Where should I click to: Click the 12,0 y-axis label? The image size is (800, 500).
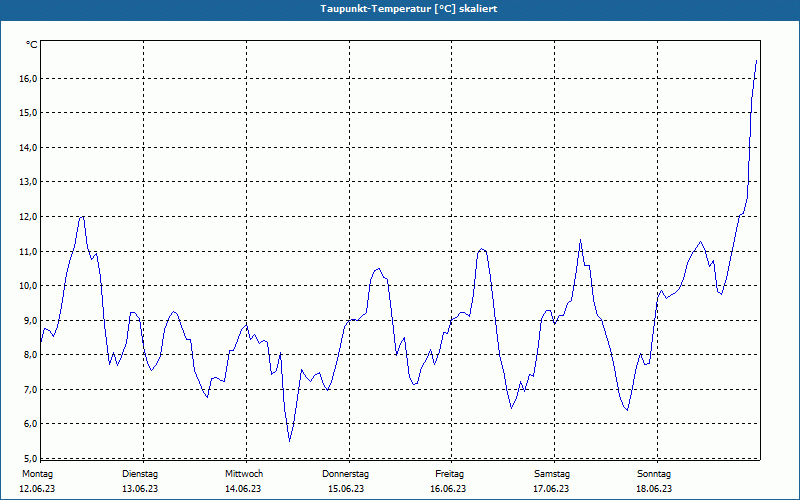click(x=28, y=216)
